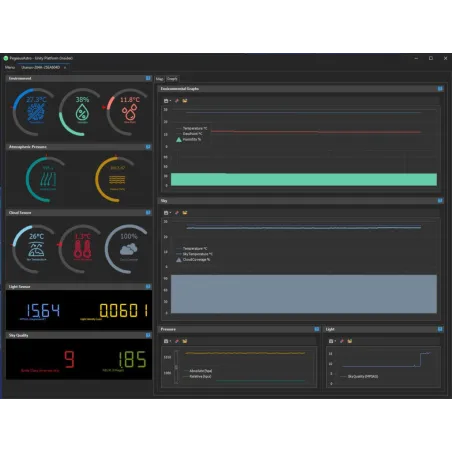Open save dropdown in Environmental Graphs toolbar
The width and height of the screenshot is (452, 452).
(167, 101)
